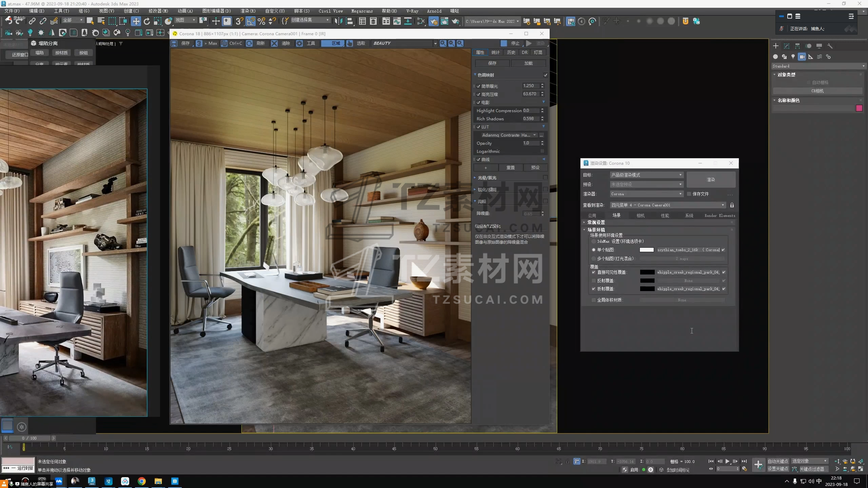Open the Modify panel tab icon
Viewport: 868px width, 488px height.
coord(786,46)
